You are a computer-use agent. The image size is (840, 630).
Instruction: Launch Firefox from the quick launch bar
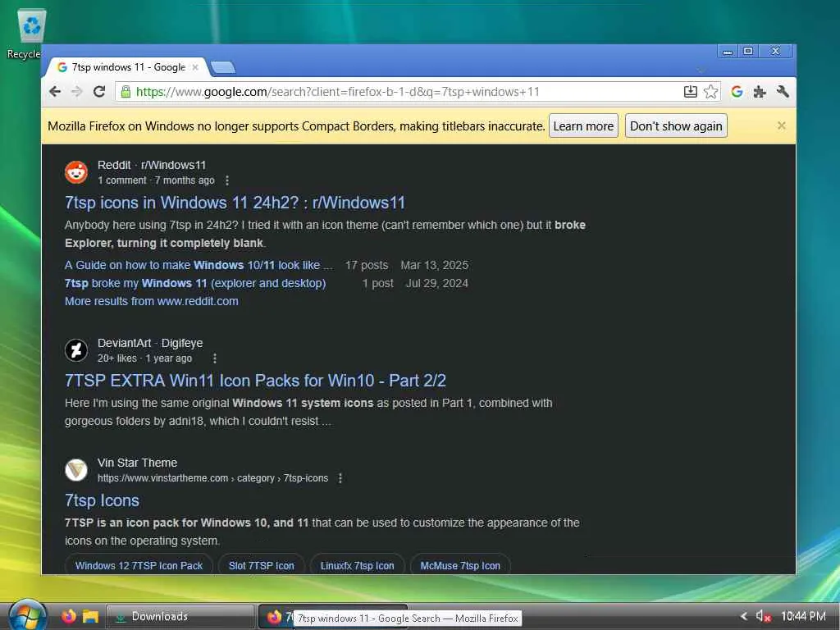(69, 617)
